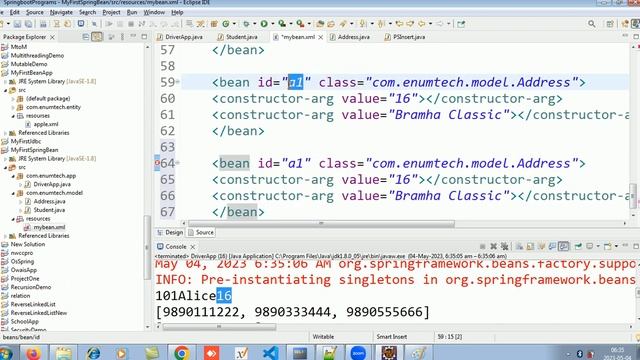Click the Run green play button
The height and width of the screenshot is (360, 640).
click(264, 24)
